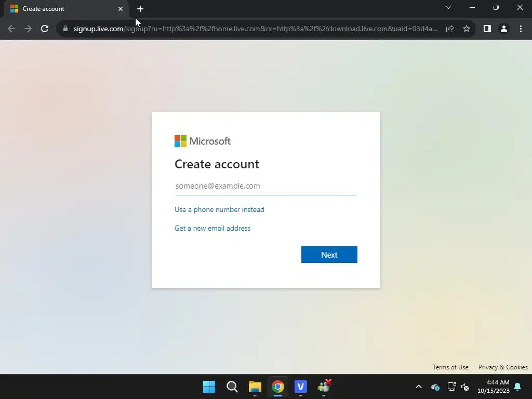Focus the email address input field
This screenshot has width=532, height=399.
265,187
